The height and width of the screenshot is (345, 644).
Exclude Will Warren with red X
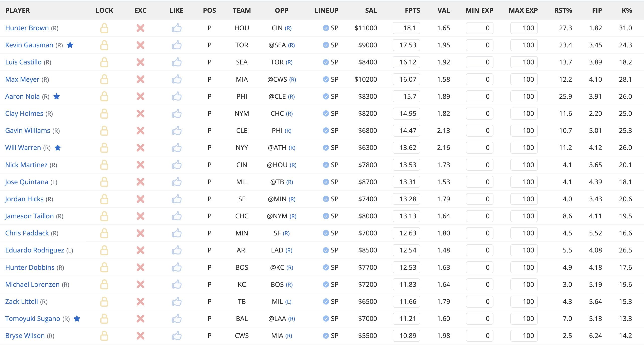[x=140, y=148]
